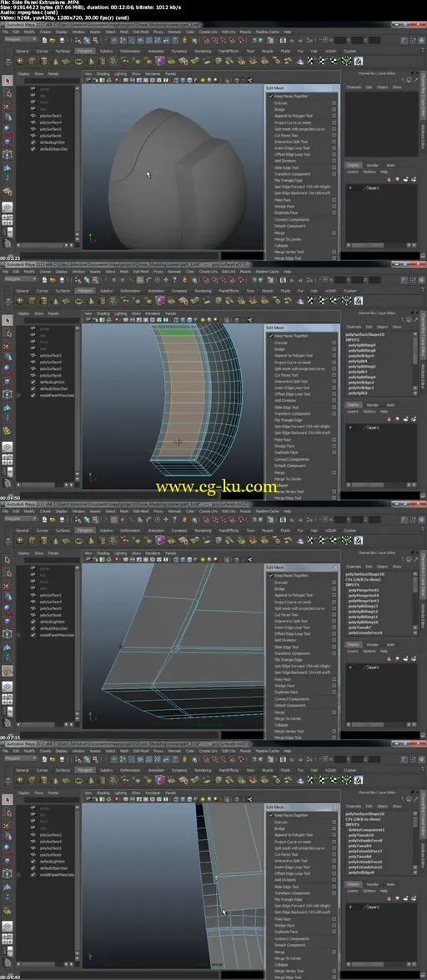Open Bridge option box in 00:04:50 frame

point(334,348)
